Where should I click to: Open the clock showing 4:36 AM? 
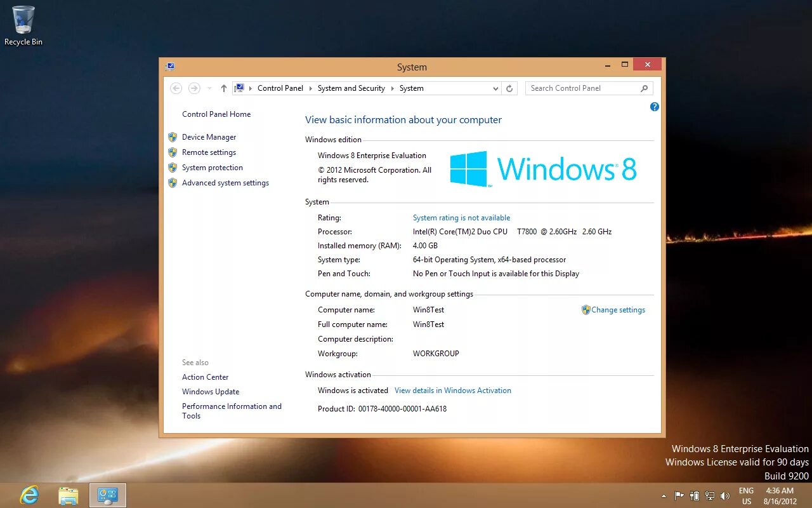[x=780, y=496]
